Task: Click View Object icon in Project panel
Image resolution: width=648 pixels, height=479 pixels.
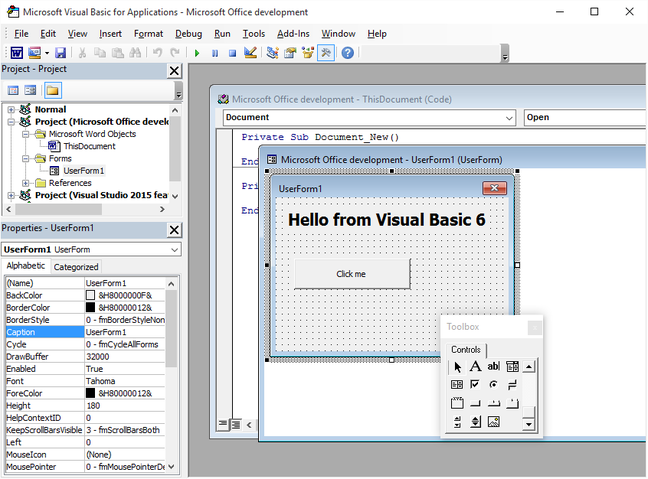Action: (30, 91)
